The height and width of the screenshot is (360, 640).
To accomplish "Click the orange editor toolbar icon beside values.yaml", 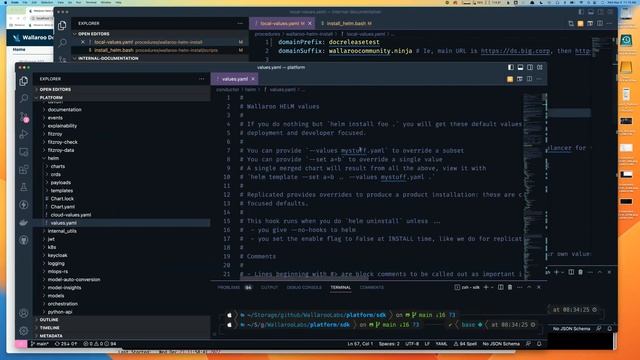I will click(510, 79).
